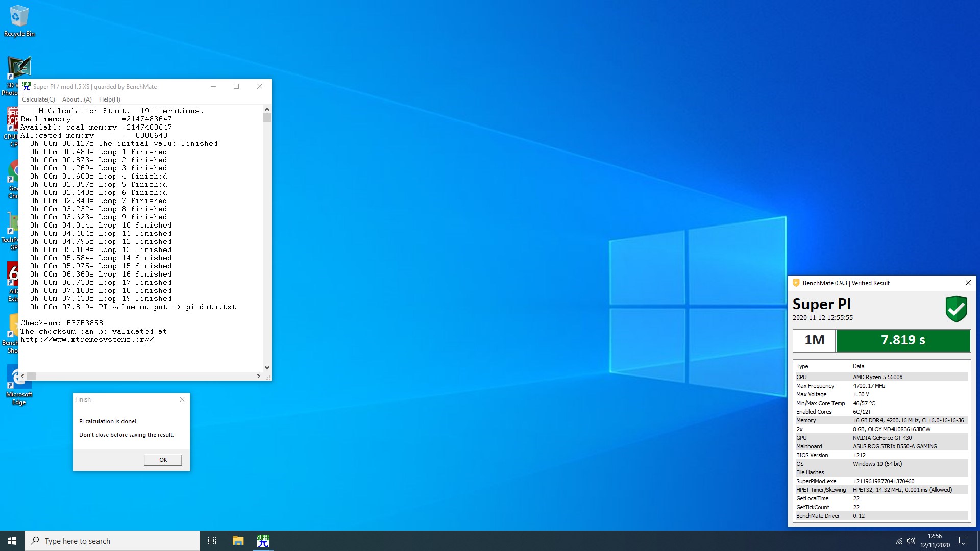980x551 pixels.
Task: Close the BenchMate Verified Result window
Action: [x=968, y=283]
